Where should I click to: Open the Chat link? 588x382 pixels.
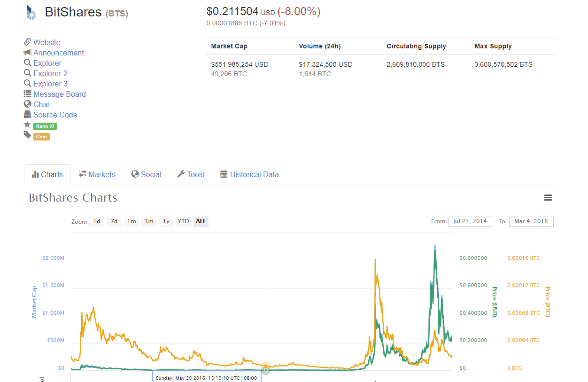[x=41, y=104]
